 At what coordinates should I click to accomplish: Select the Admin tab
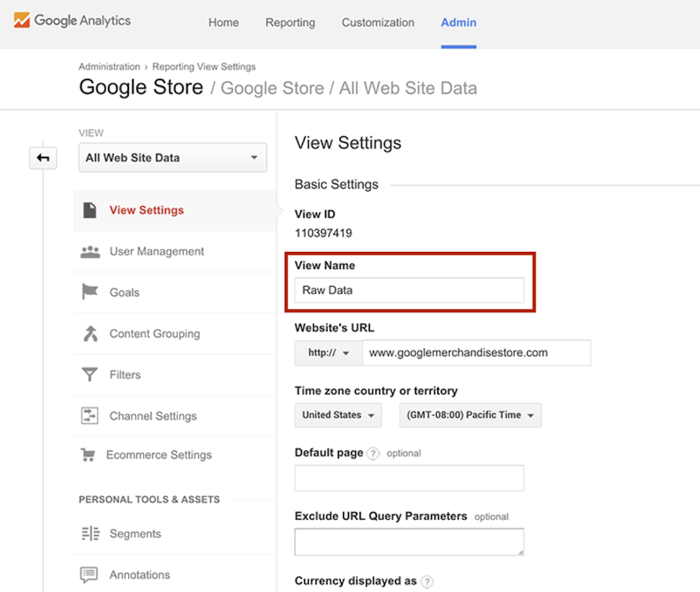[x=458, y=23]
